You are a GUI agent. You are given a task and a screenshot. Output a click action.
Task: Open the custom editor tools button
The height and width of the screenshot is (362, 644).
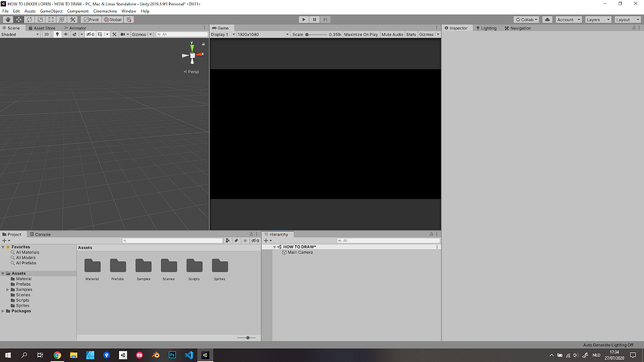click(73, 20)
